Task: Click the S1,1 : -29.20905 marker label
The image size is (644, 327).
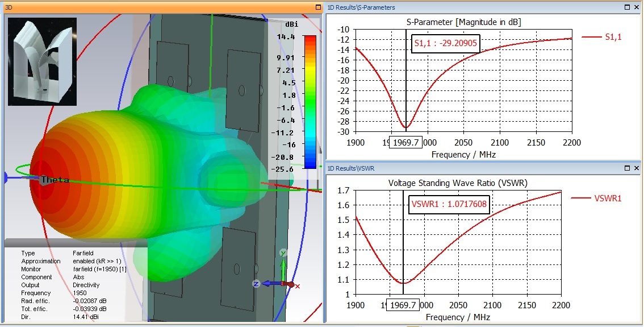Action: pyautogui.click(x=446, y=43)
